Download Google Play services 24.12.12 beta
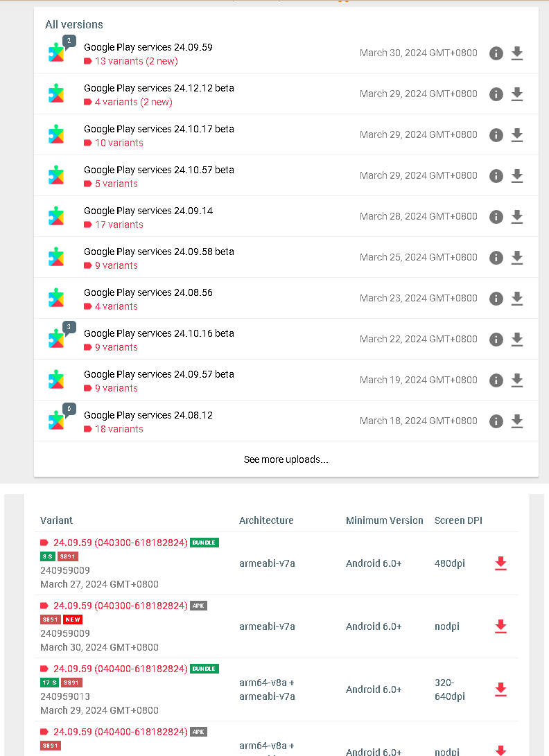 point(517,94)
